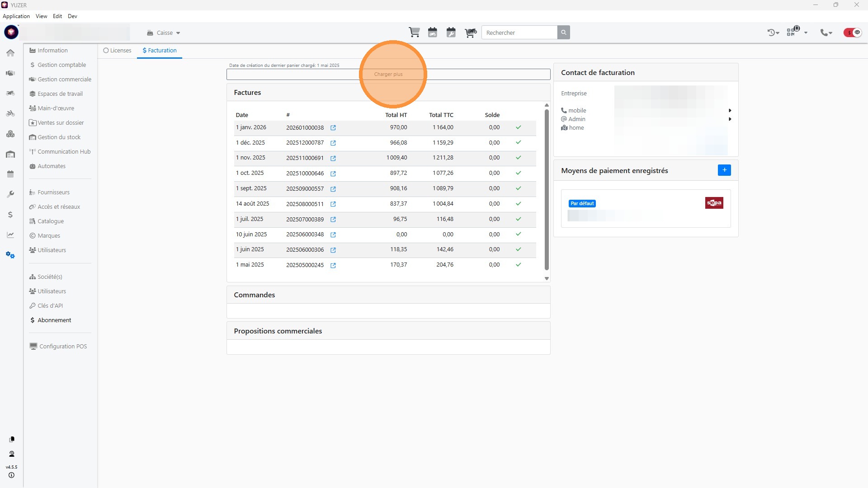
Task: Click the calendar with wrench icon
Action: click(451, 33)
